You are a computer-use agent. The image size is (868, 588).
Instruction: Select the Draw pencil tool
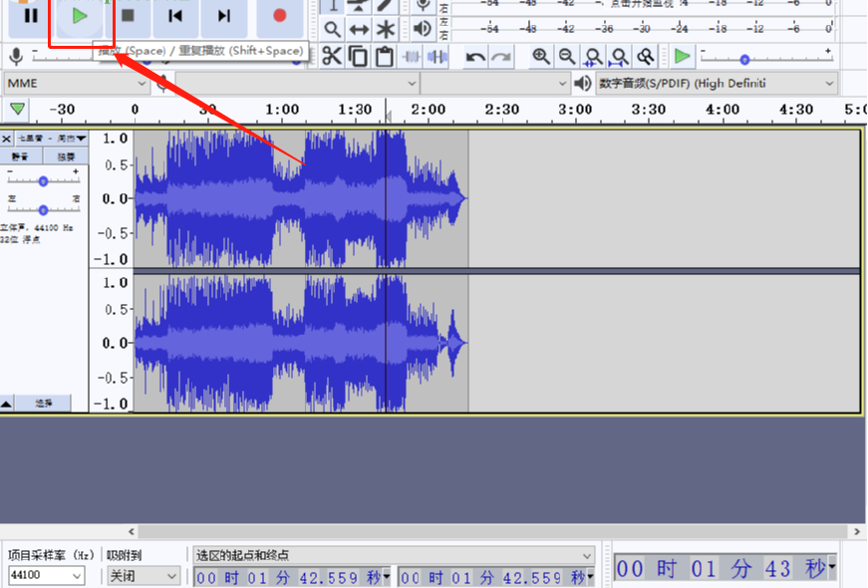point(386,6)
